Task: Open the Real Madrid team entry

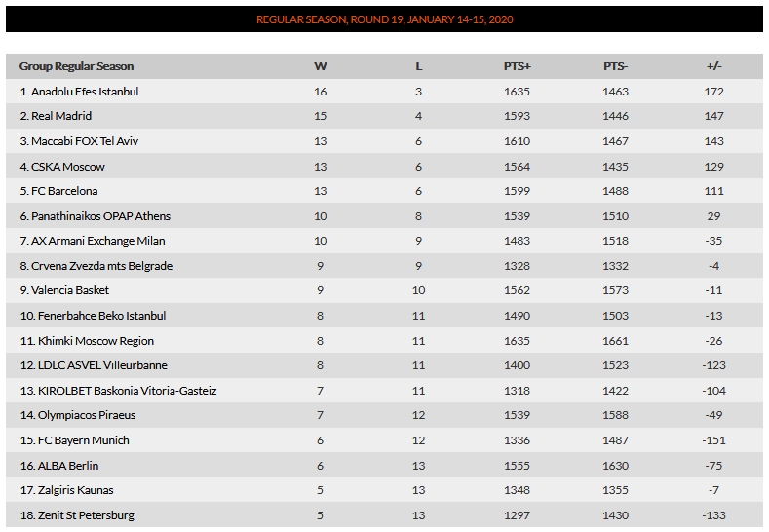Action: (384, 116)
